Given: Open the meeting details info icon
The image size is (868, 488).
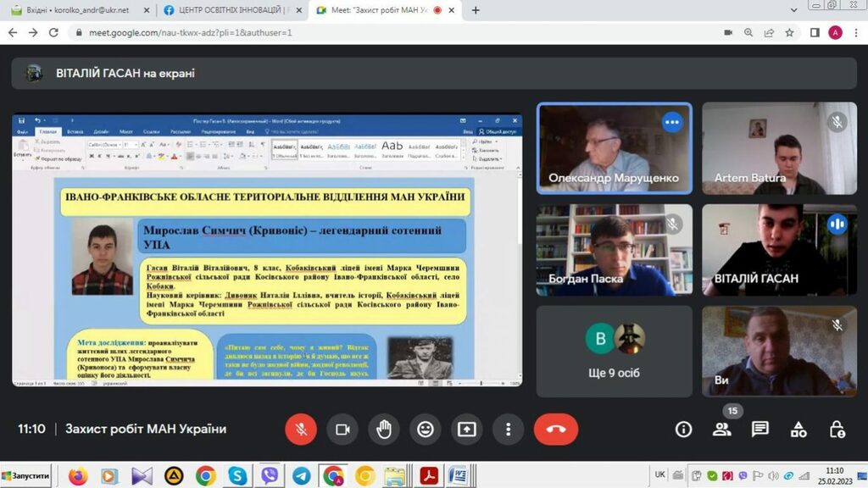Looking at the screenshot, I should point(683,429).
